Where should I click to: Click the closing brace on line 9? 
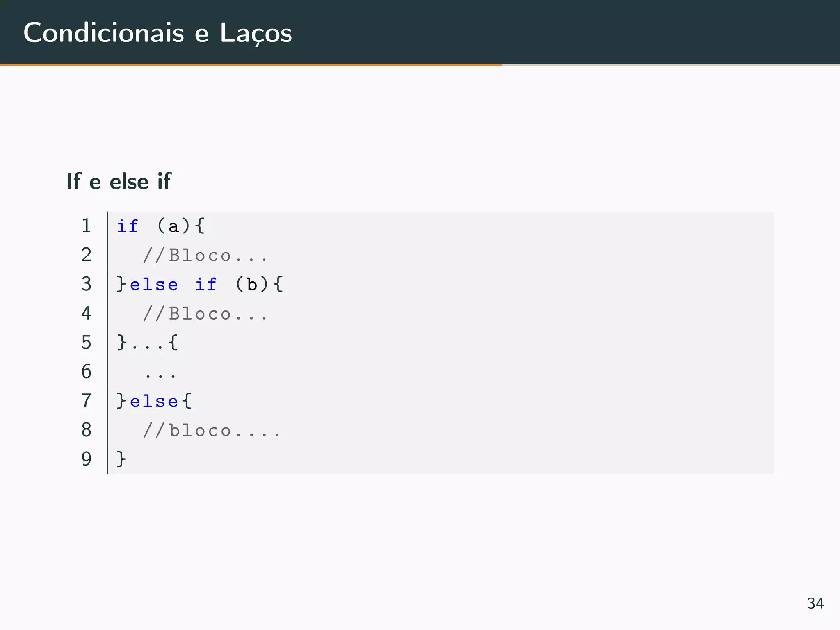(x=121, y=459)
